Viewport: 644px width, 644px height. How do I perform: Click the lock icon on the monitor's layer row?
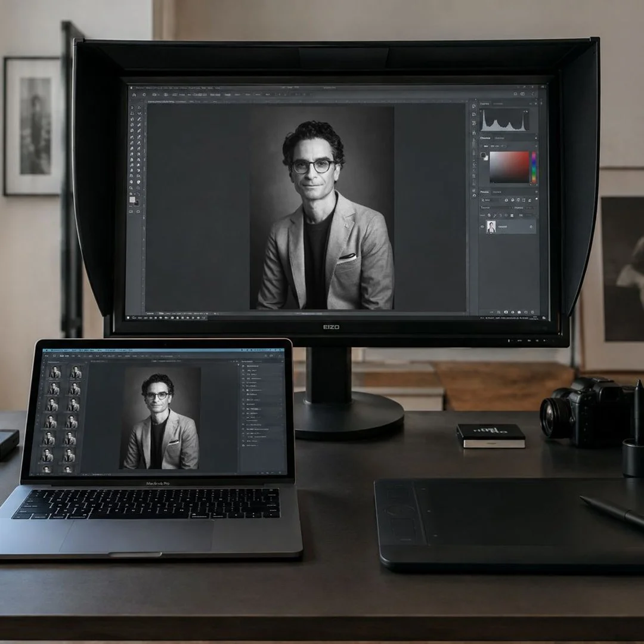(x=531, y=227)
